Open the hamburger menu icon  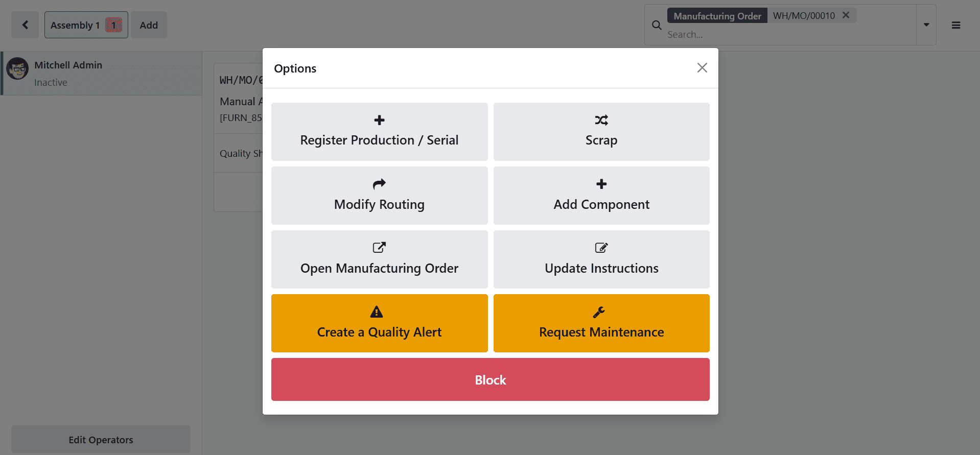click(x=956, y=25)
